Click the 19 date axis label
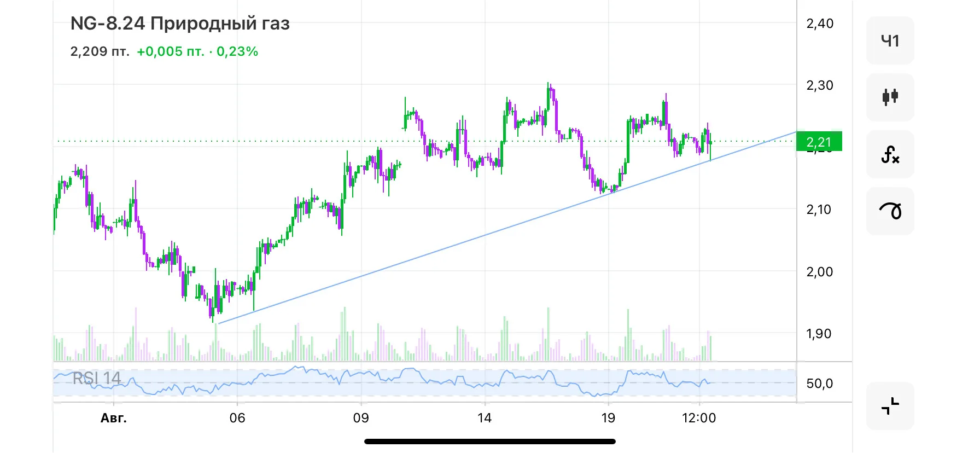The height and width of the screenshot is (453, 980). (x=608, y=418)
